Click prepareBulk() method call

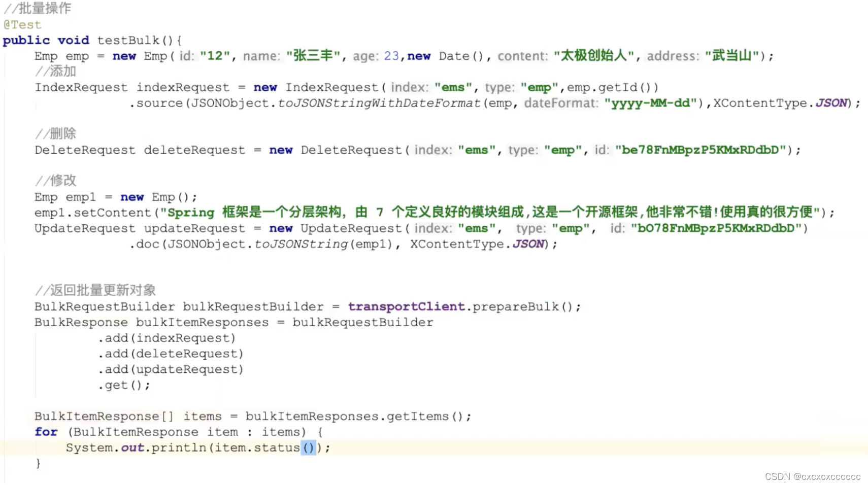point(523,306)
